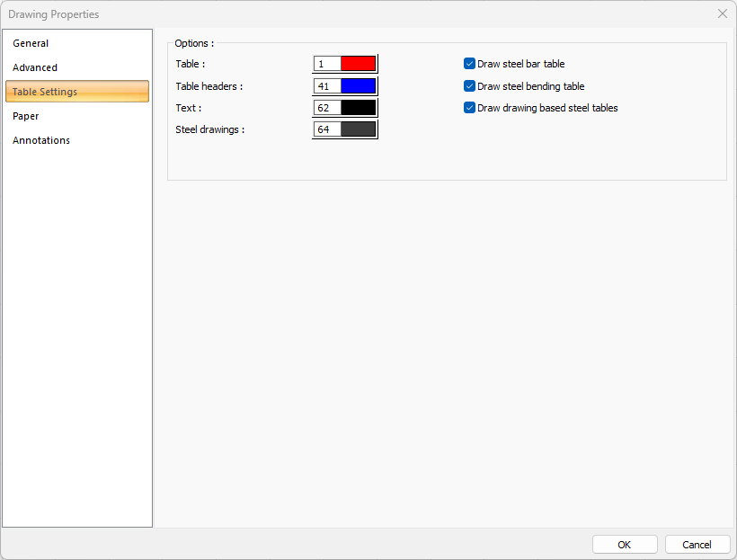Screen dimensions: 737x560
Task: Confirm changes with the OK button
Action: coord(625,545)
